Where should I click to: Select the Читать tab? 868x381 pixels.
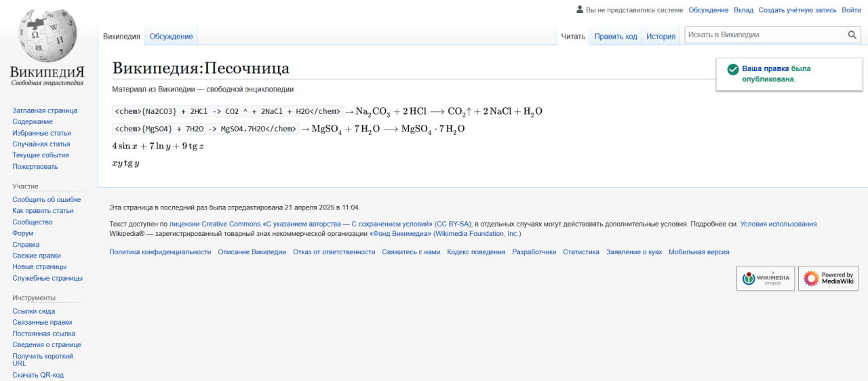pos(573,37)
